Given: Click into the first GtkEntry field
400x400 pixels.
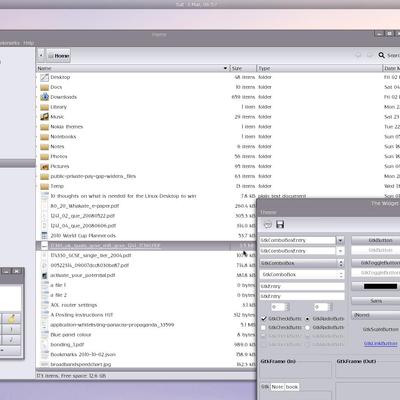Looking at the screenshot, I should click(302, 286).
